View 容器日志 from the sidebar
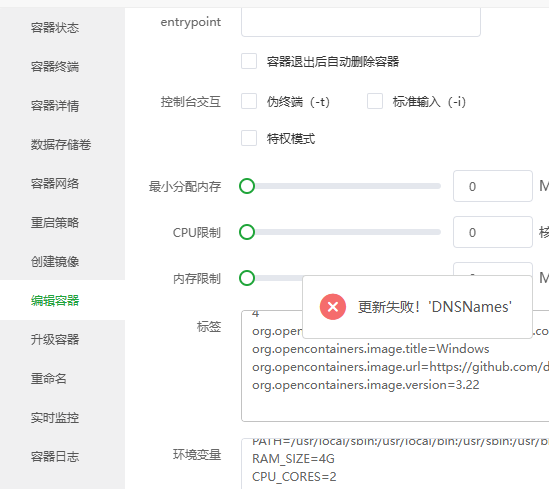 coord(55,456)
